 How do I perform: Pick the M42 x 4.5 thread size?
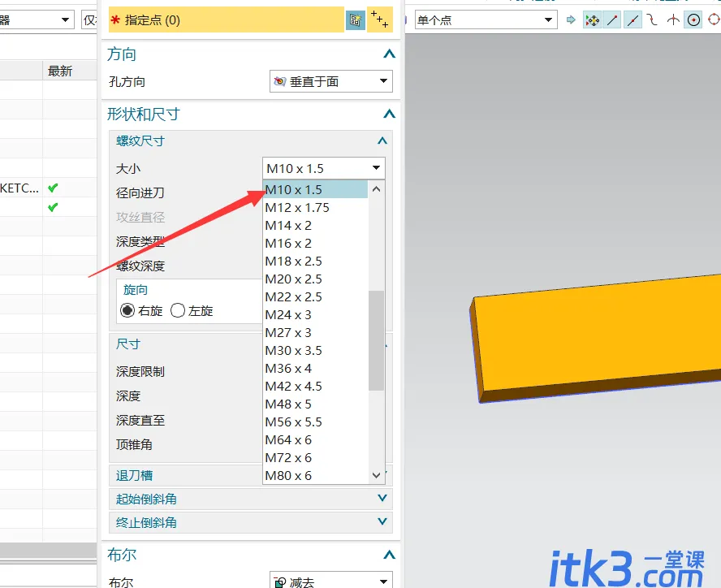click(315, 386)
